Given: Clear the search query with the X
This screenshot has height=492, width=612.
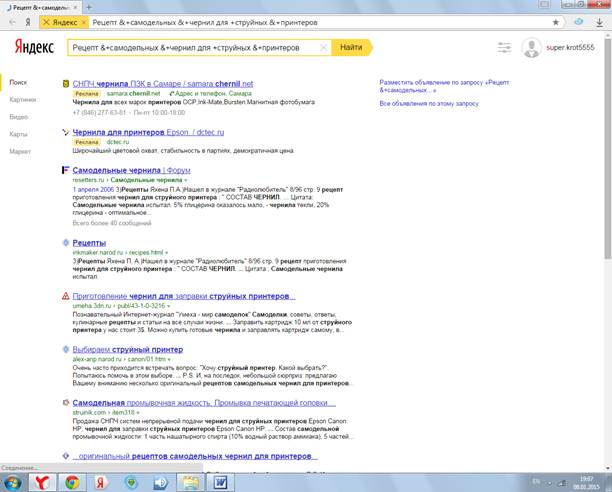Looking at the screenshot, I should (x=323, y=47).
